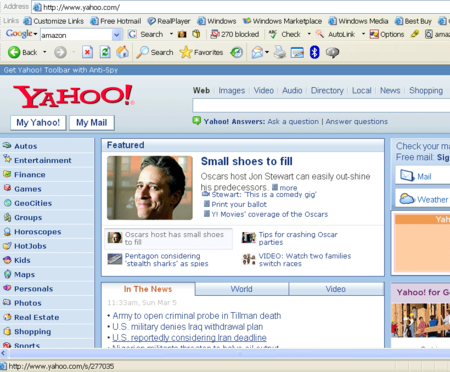Click the Back arrow icon
Viewport: 450px width, 372px height.
pyautogui.click(x=14, y=52)
